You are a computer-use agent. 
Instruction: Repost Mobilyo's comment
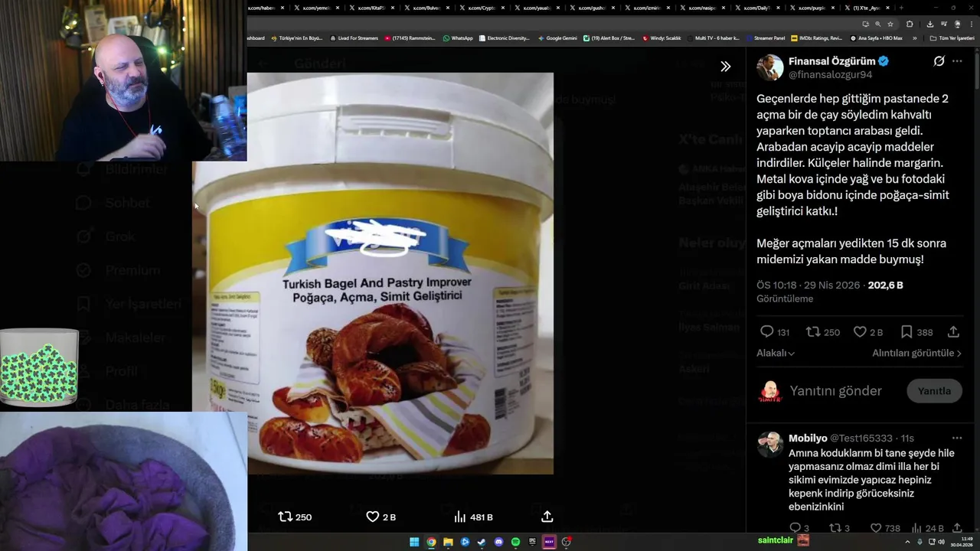pyautogui.click(x=835, y=528)
